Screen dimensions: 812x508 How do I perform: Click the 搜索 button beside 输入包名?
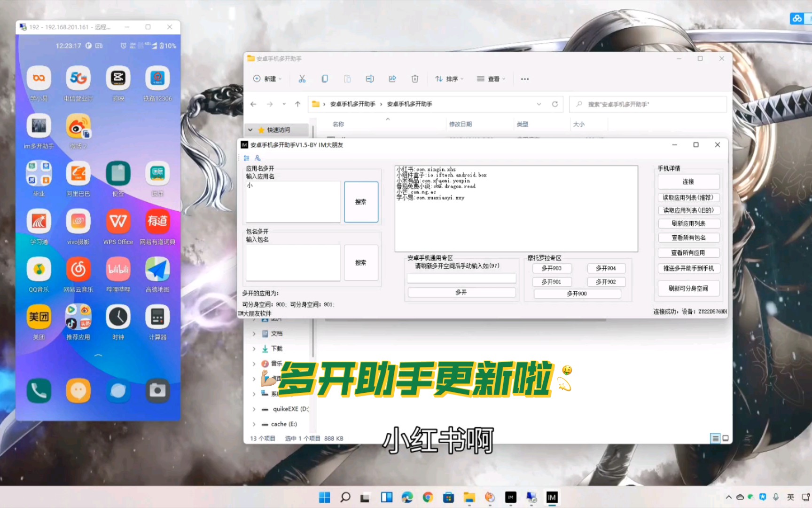point(361,262)
